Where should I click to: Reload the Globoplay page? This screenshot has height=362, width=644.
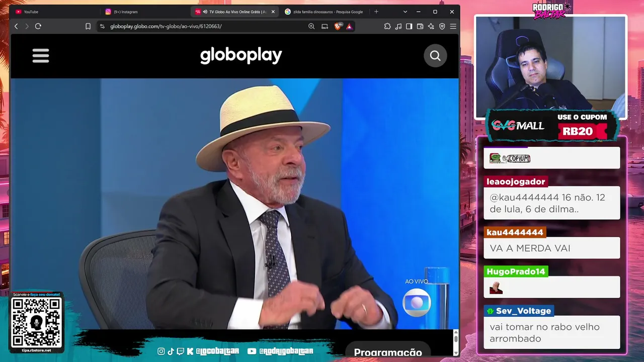(x=38, y=26)
